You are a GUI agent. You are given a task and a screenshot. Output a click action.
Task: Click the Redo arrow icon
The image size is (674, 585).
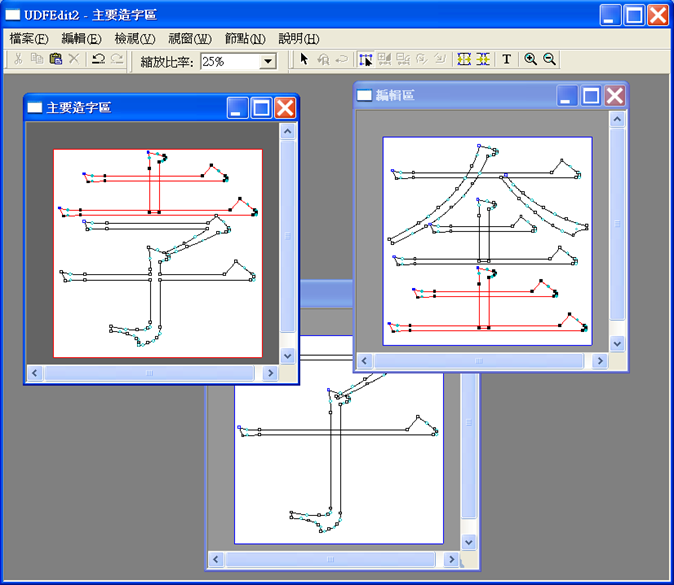pyautogui.click(x=117, y=59)
